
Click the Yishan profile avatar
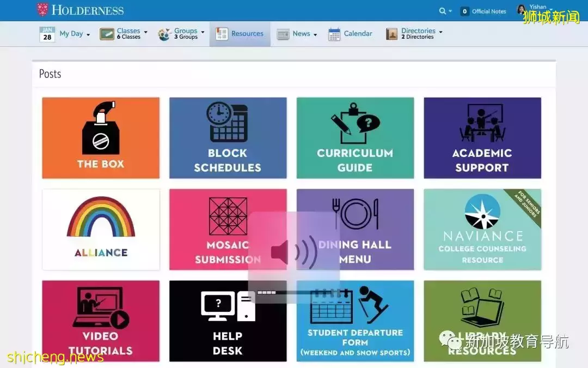521,9
